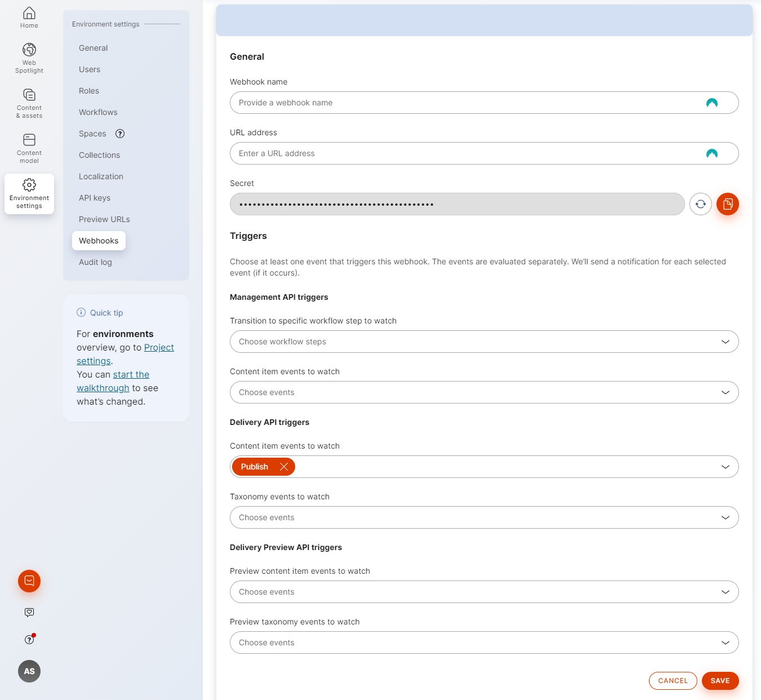The height and width of the screenshot is (700, 761).
Task: Switch to the Webhooks settings tab
Action: 99,241
